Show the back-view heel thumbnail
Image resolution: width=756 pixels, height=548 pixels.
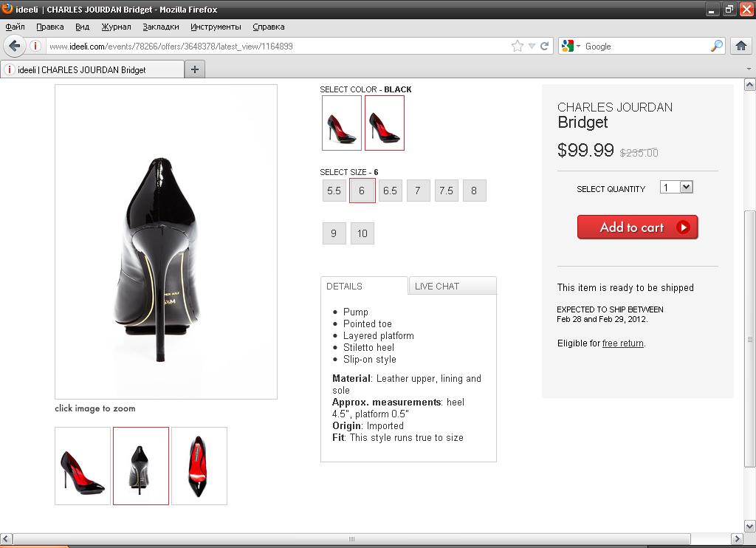click(x=141, y=466)
